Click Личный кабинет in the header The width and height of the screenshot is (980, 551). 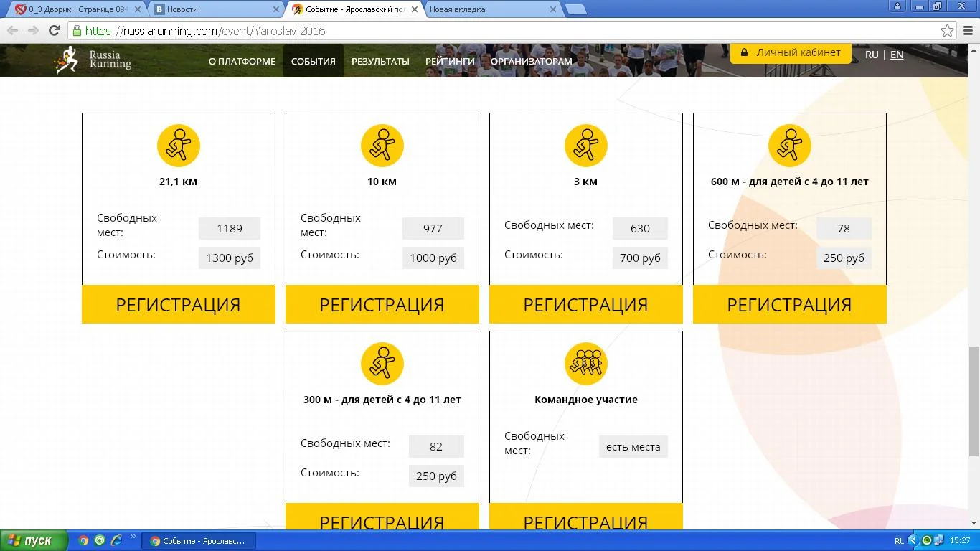[x=790, y=52]
